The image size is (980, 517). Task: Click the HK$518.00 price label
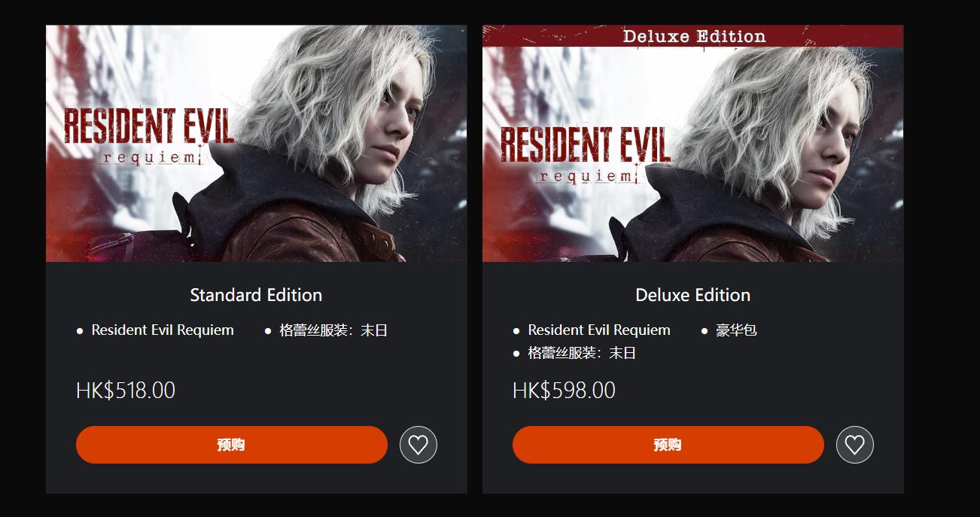tap(126, 391)
